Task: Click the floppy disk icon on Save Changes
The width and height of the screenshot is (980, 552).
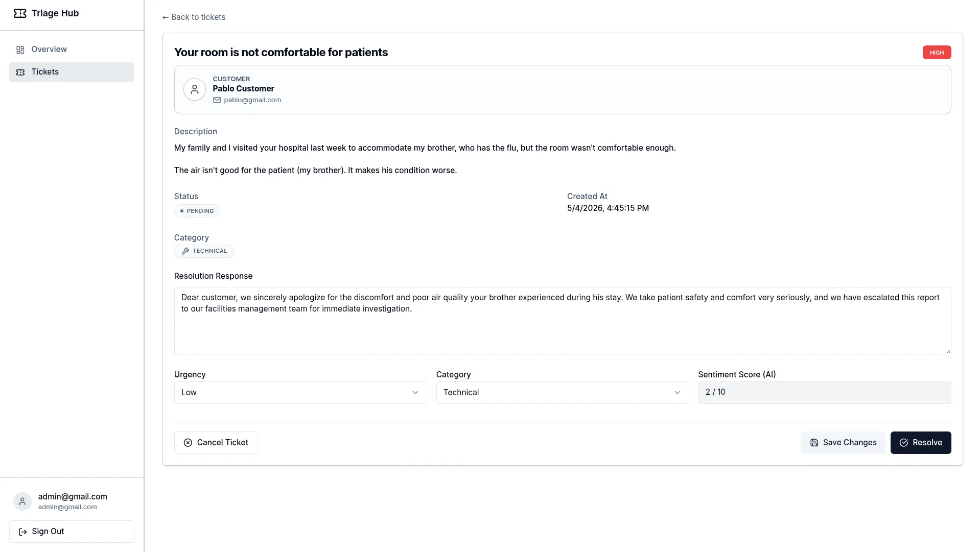Action: (814, 443)
